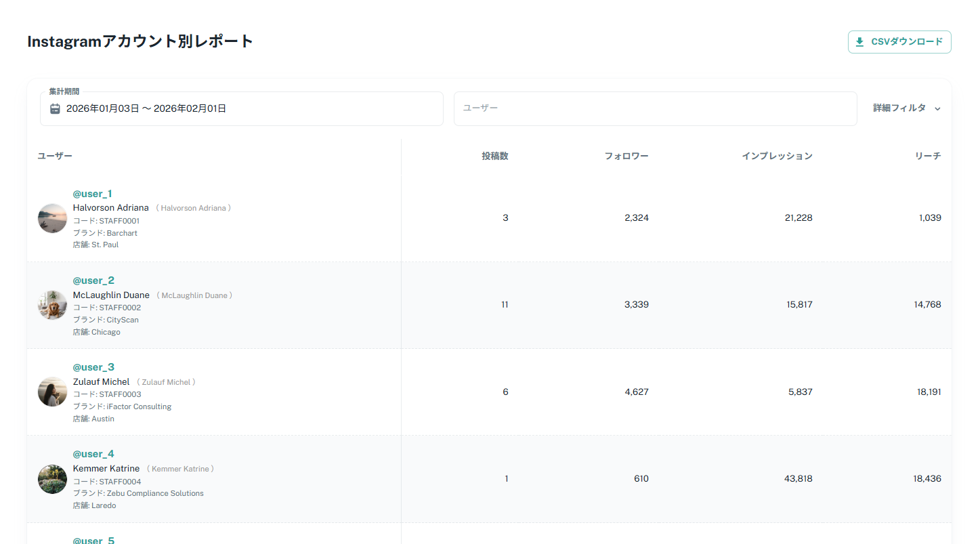The width and height of the screenshot is (980, 544).
Task: Click the ユーザー column header
Action: coord(55,156)
